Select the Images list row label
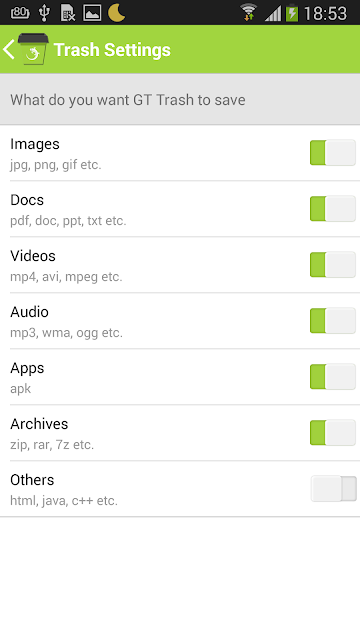360x640 pixels. [35, 144]
